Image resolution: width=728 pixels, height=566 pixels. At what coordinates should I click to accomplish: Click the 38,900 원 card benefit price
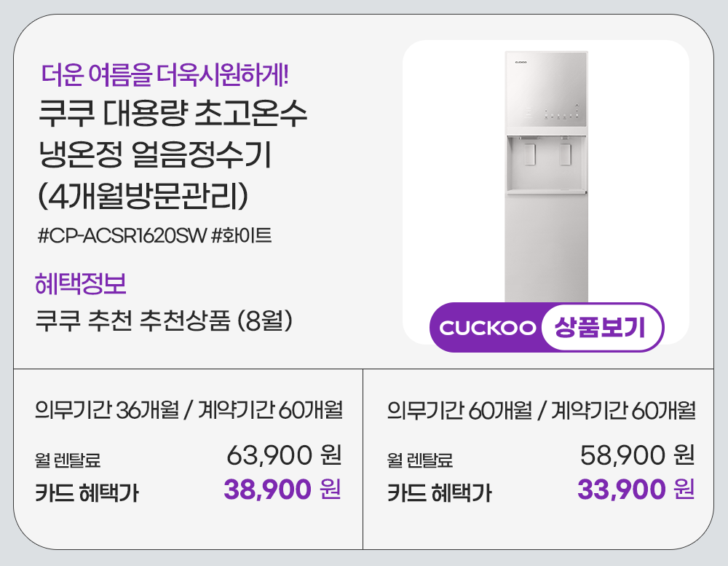(282, 490)
